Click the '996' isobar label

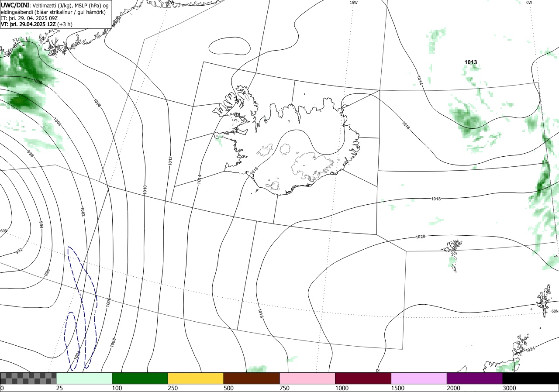(47, 272)
